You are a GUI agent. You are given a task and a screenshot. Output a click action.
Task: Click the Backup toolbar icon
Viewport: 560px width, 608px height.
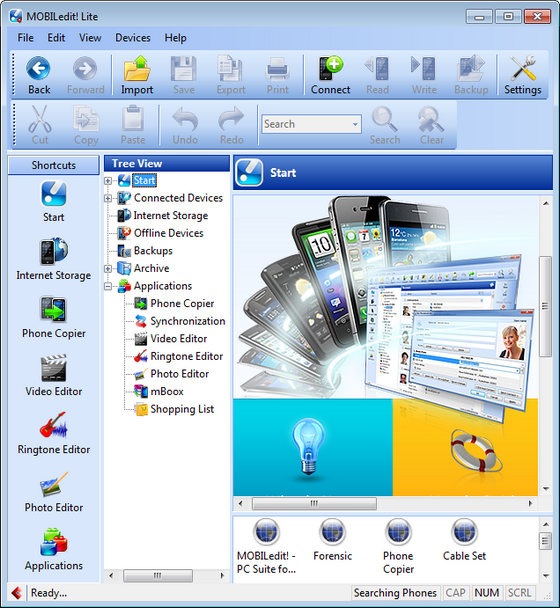(471, 68)
